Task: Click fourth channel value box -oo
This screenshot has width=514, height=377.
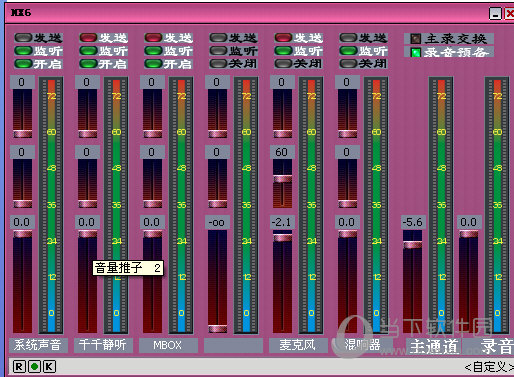Action: click(x=217, y=222)
